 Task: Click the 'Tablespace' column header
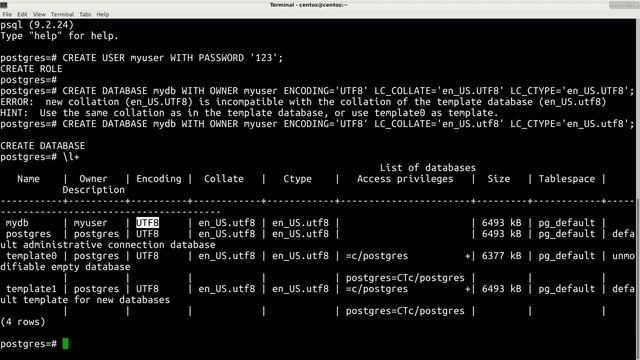567,179
